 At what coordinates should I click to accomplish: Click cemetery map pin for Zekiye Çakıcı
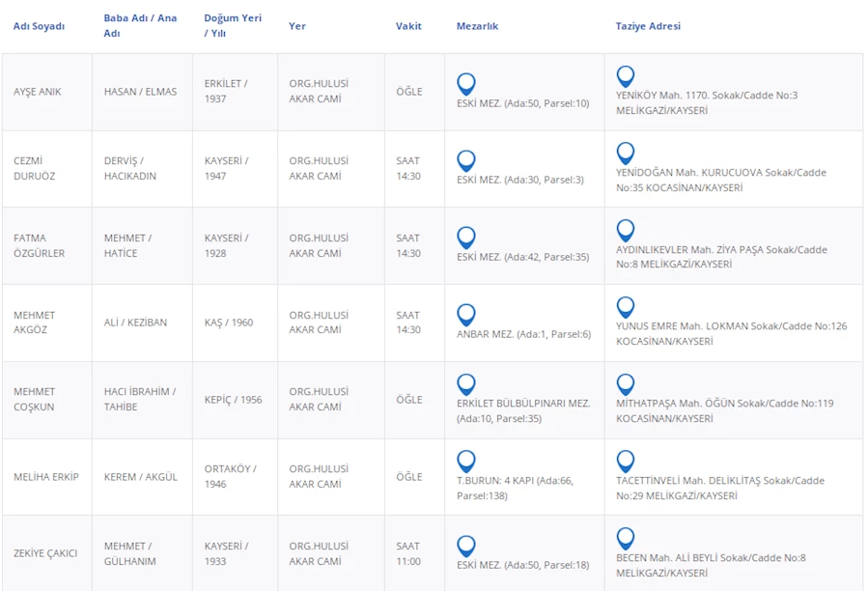466,546
